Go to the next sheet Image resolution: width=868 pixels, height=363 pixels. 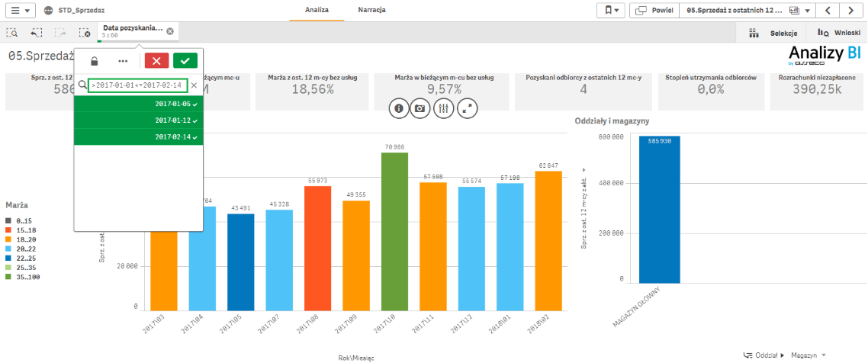coord(850,11)
